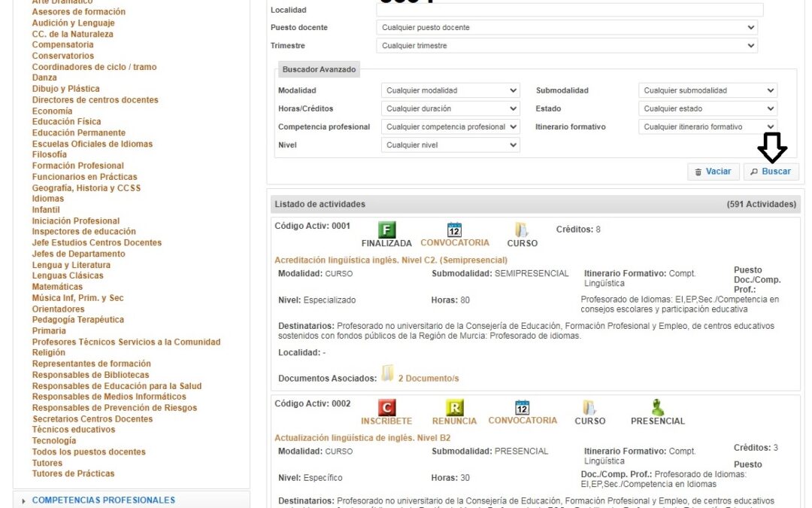Open Primaria category

pyautogui.click(x=49, y=330)
